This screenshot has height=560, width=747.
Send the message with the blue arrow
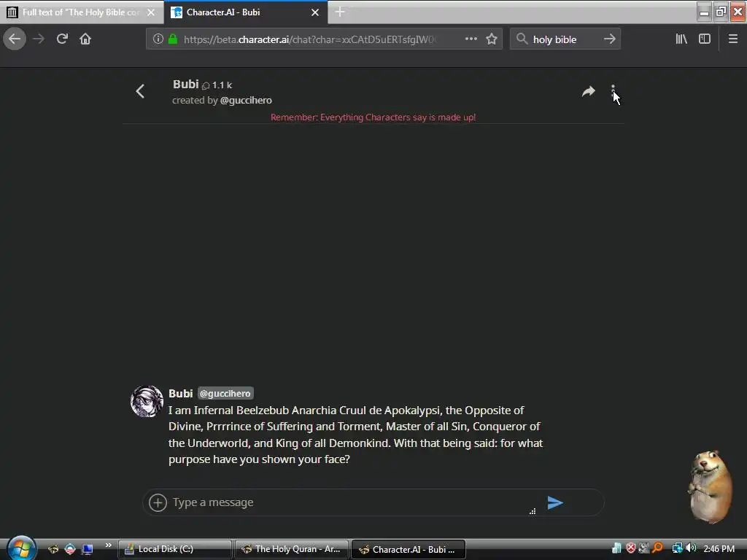(x=555, y=502)
